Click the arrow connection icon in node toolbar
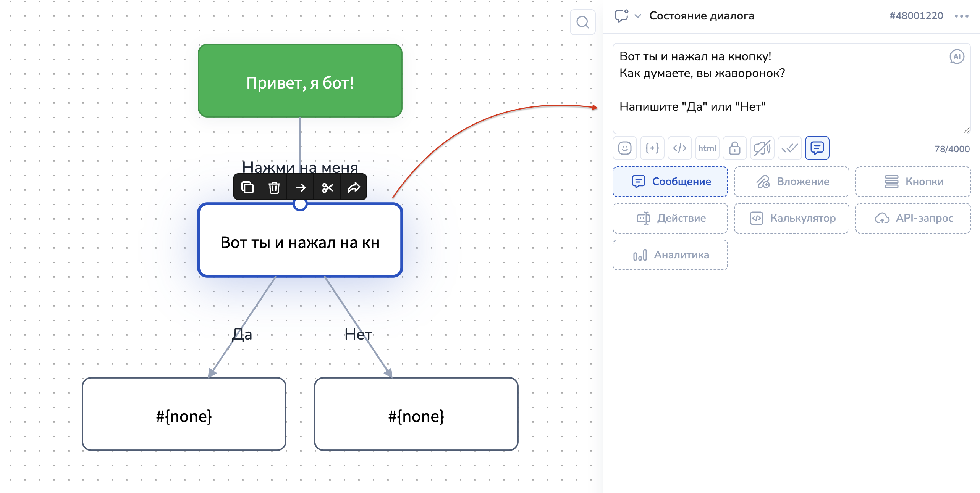This screenshot has height=493, width=980. click(301, 187)
